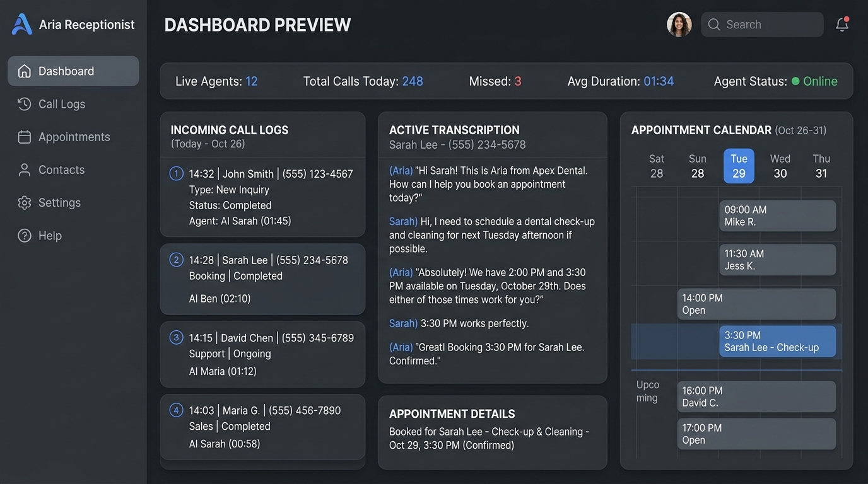Open the user profile avatar
Screen dimensions: 868x484
pos(679,25)
